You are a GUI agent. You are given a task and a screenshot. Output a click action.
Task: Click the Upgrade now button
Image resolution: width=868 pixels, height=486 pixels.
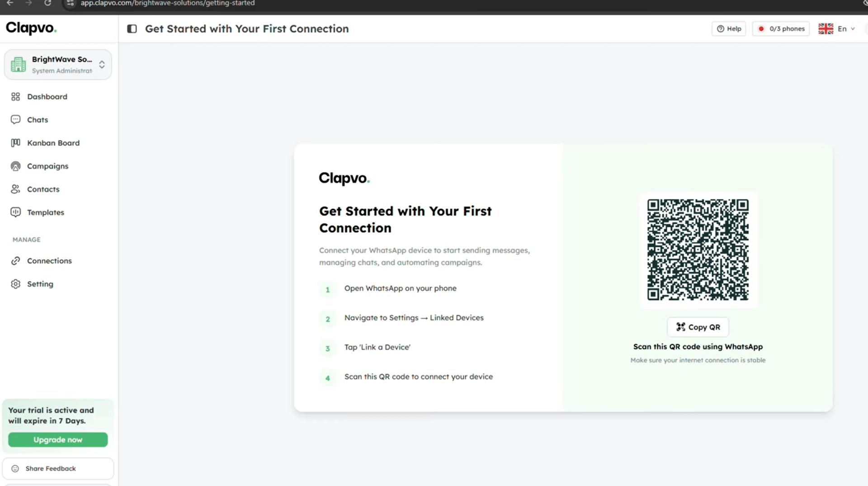pyautogui.click(x=58, y=439)
